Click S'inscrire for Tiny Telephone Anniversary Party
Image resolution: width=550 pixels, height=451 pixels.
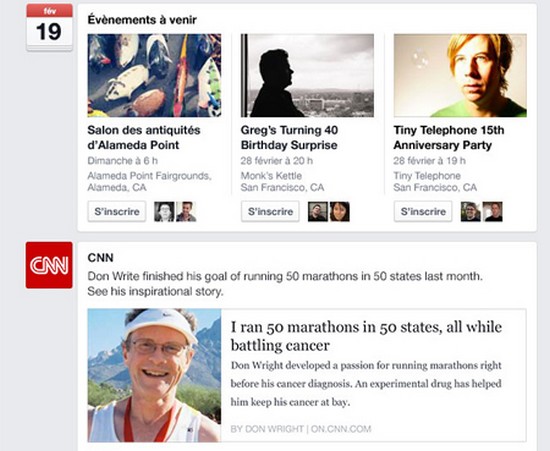[x=423, y=211]
